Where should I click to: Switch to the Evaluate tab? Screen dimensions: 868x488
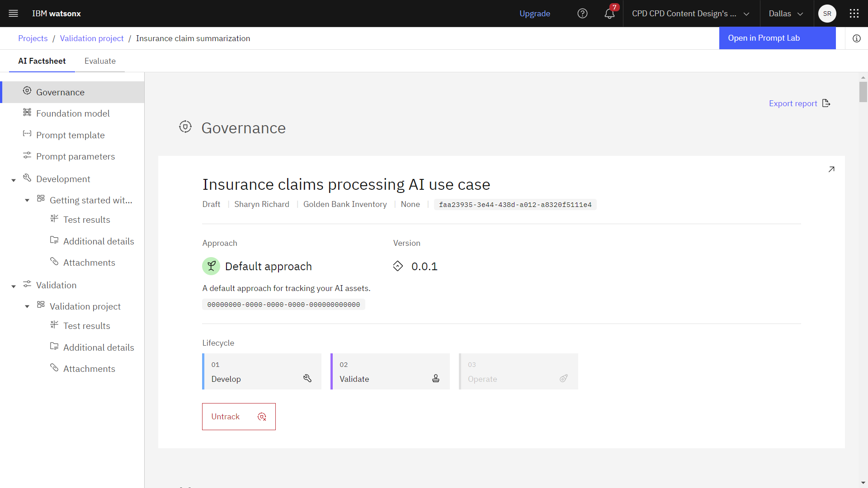pos(100,61)
